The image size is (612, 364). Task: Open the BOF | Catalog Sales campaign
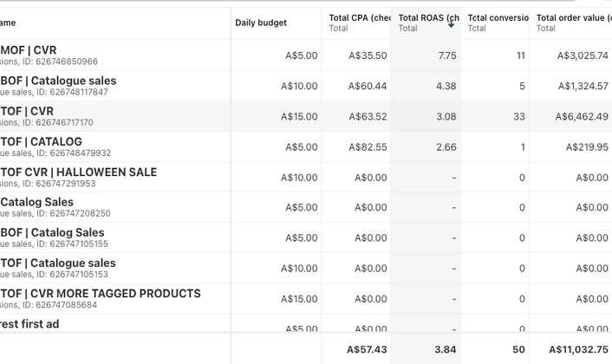tap(53, 233)
